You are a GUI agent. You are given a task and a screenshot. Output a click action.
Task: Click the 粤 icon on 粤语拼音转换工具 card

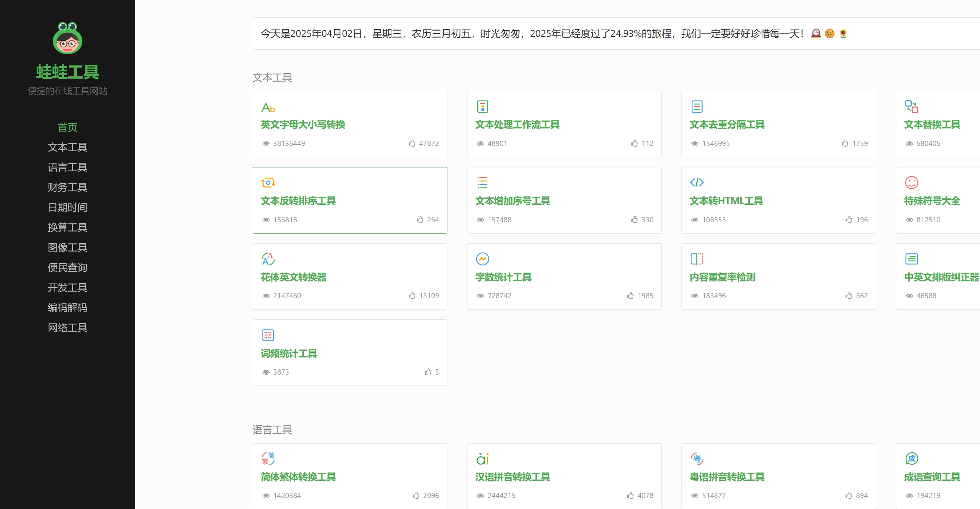[x=697, y=459]
